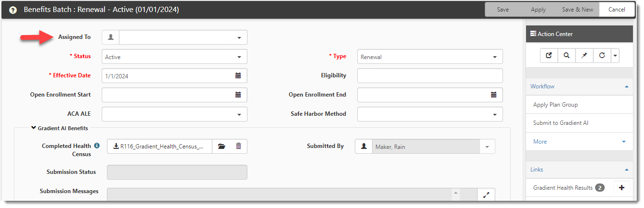This screenshot has height=208, width=644.
Task: Open the Open Enrollment End calendar icon
Action: point(493,95)
